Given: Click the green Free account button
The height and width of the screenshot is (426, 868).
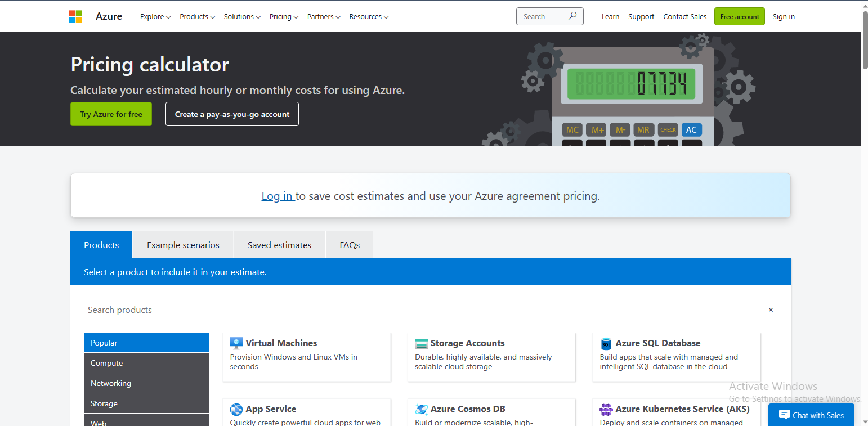Looking at the screenshot, I should (x=740, y=16).
